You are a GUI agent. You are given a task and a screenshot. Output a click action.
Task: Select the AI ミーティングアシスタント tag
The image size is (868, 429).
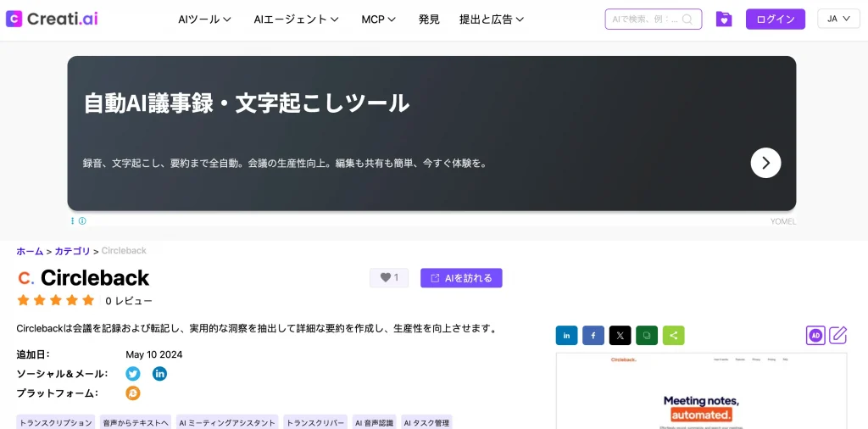point(227,422)
